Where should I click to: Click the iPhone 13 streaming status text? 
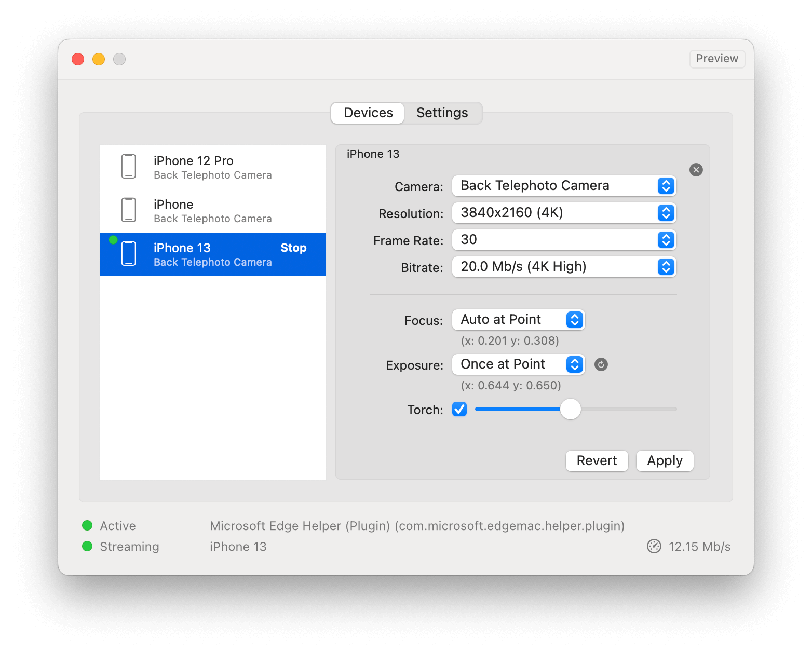coord(238,547)
